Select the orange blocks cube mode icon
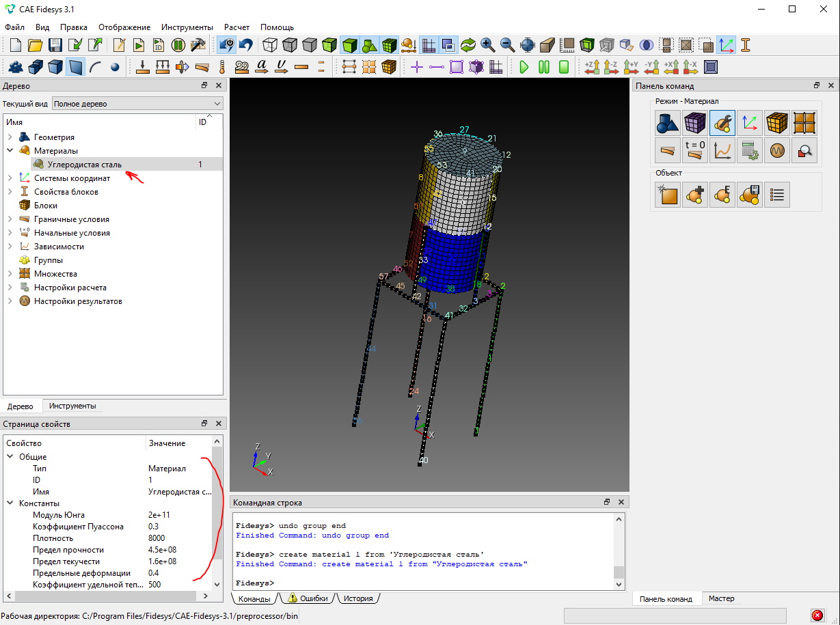This screenshot has height=625, width=840. pos(777,123)
